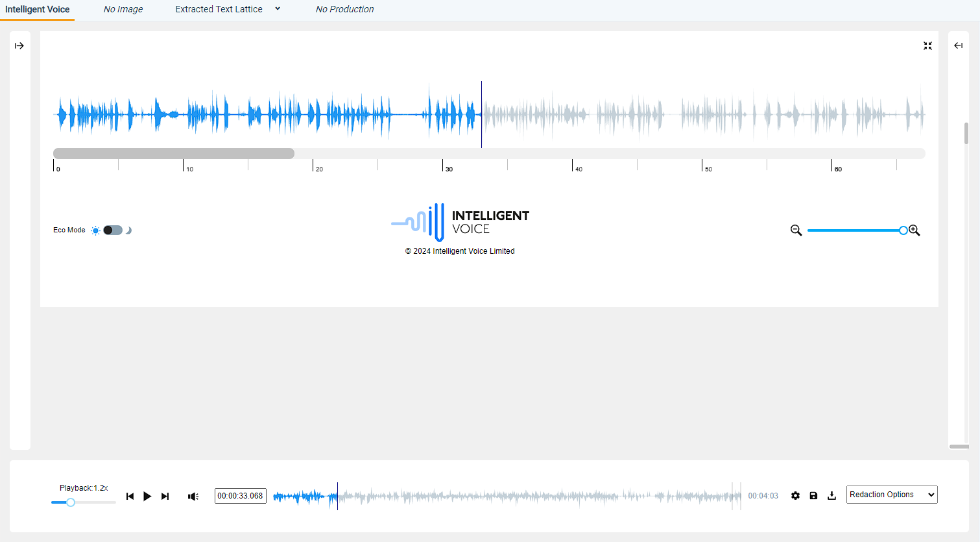Open playback settings via the gear icon
This screenshot has width=980, height=542.
click(795, 495)
